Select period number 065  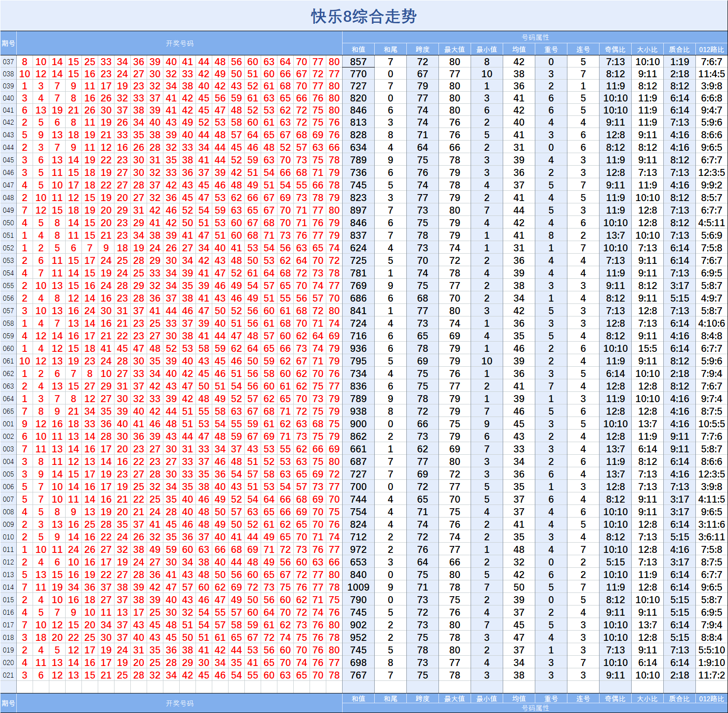8,411
